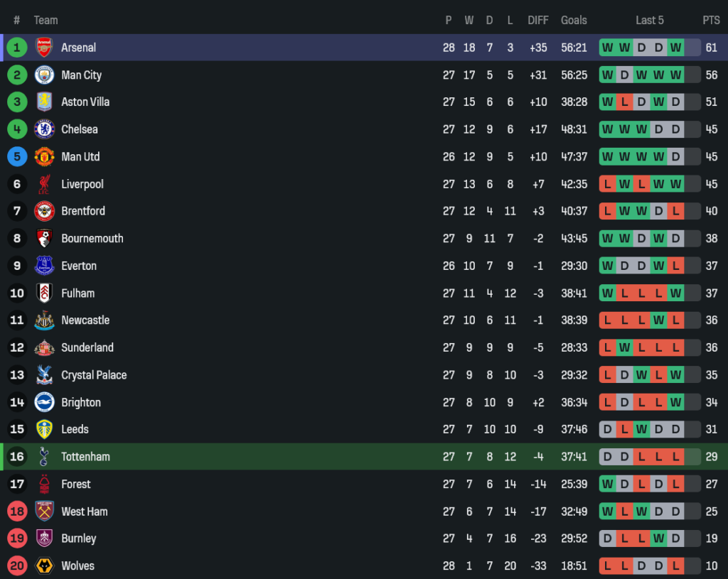Viewport: 728px width, 579px height.
Task: Select the Tottenham cockerel logo
Action: pos(44,457)
